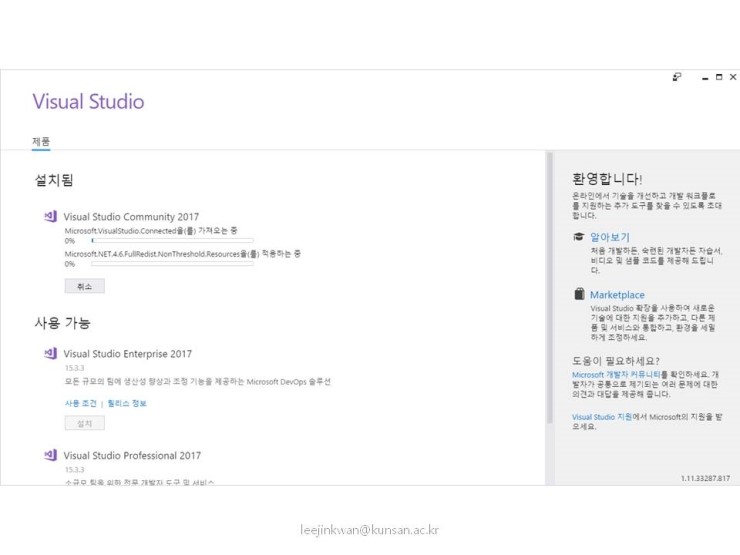Open the 사용 조건 link for Enterprise
Screen dimensions: 740x555
(x=81, y=404)
